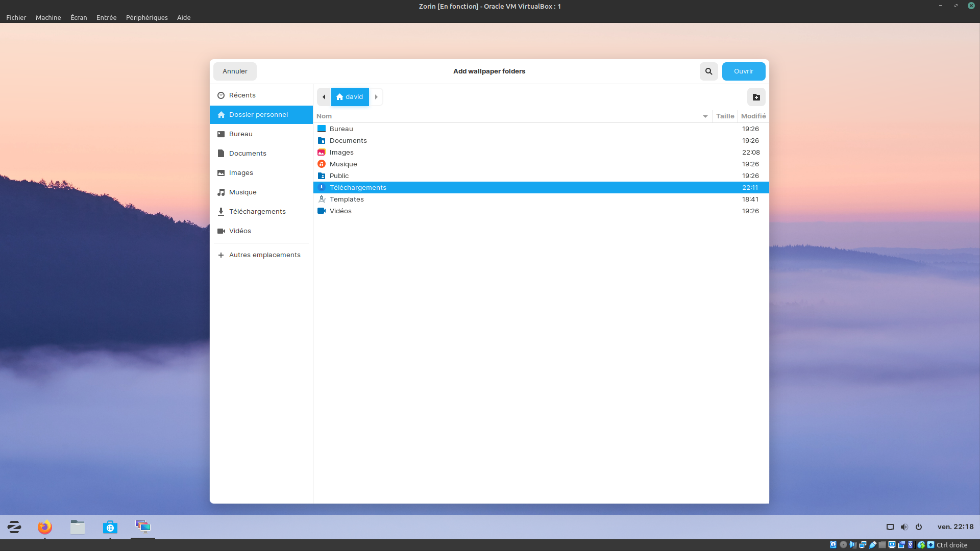Click the david home path button
The image size is (980, 551).
point(350,97)
